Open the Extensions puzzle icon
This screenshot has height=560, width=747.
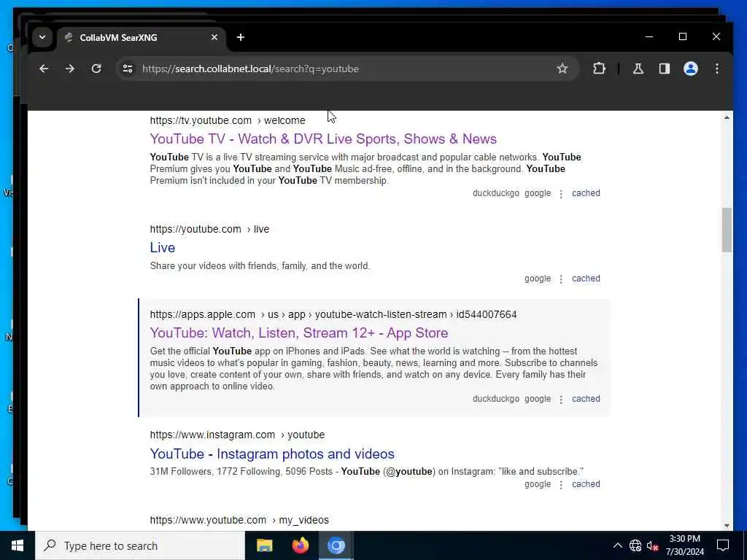(600, 69)
